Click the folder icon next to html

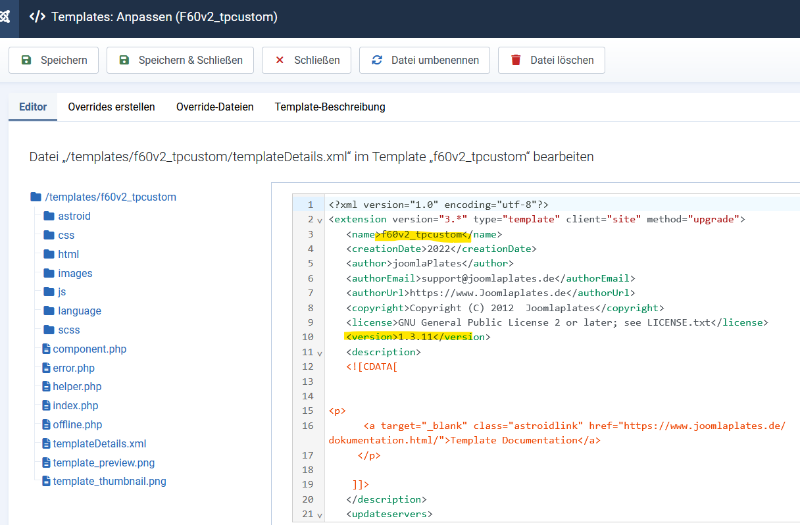pyautogui.click(x=49, y=254)
